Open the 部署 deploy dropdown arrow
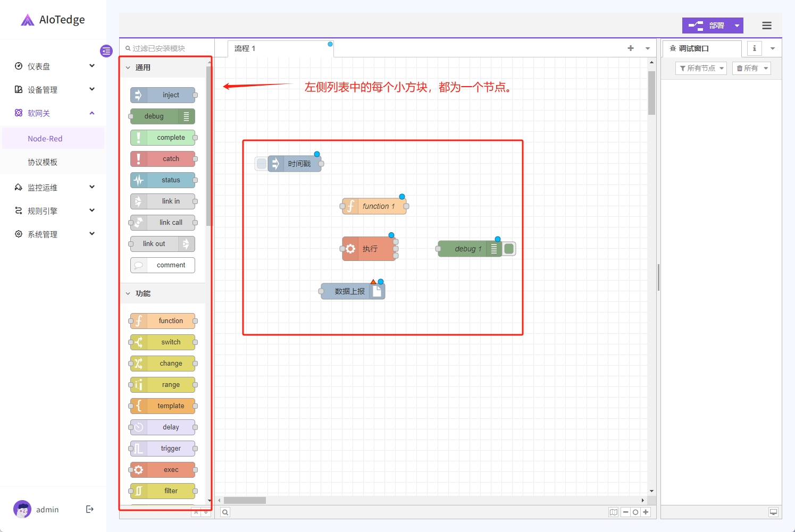 pyautogui.click(x=737, y=26)
